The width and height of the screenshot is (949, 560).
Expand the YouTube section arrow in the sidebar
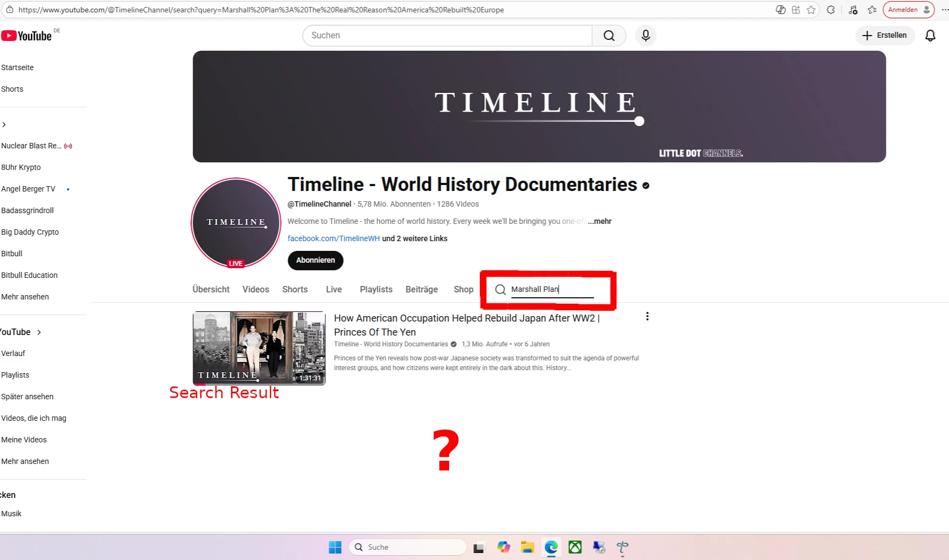tap(39, 332)
